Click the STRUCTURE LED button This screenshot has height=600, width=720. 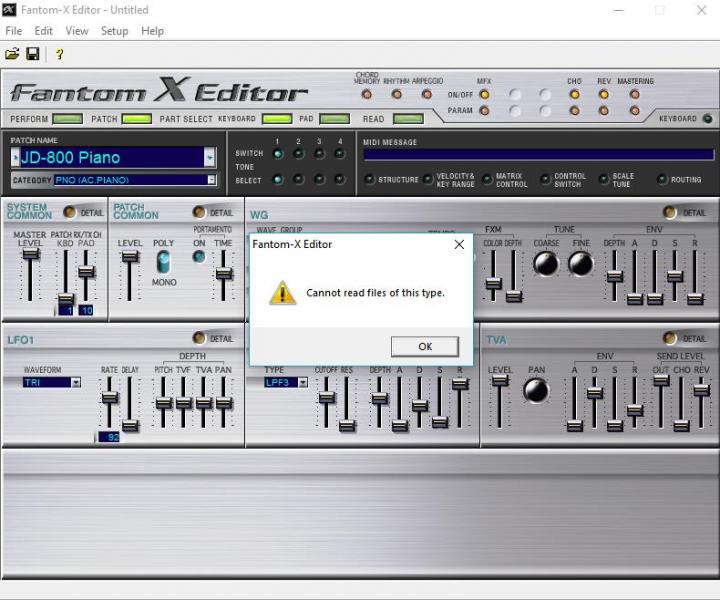tap(370, 179)
